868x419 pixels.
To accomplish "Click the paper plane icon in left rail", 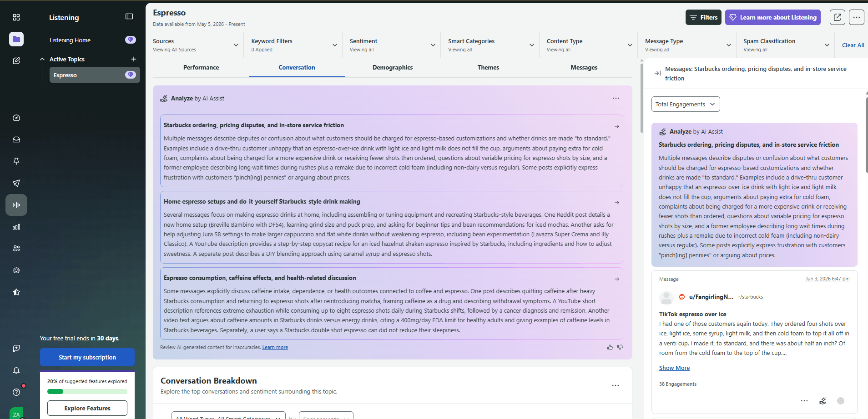I will click(16, 183).
